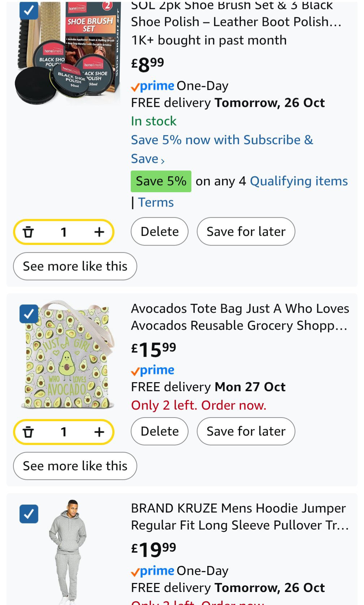Increase avocado tote bag quantity with plus

(99, 432)
